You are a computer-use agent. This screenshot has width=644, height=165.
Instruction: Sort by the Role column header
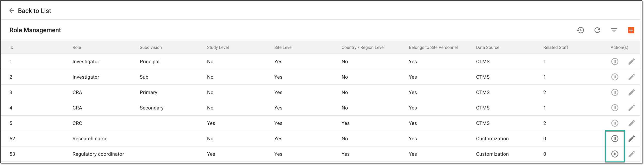coord(77,48)
